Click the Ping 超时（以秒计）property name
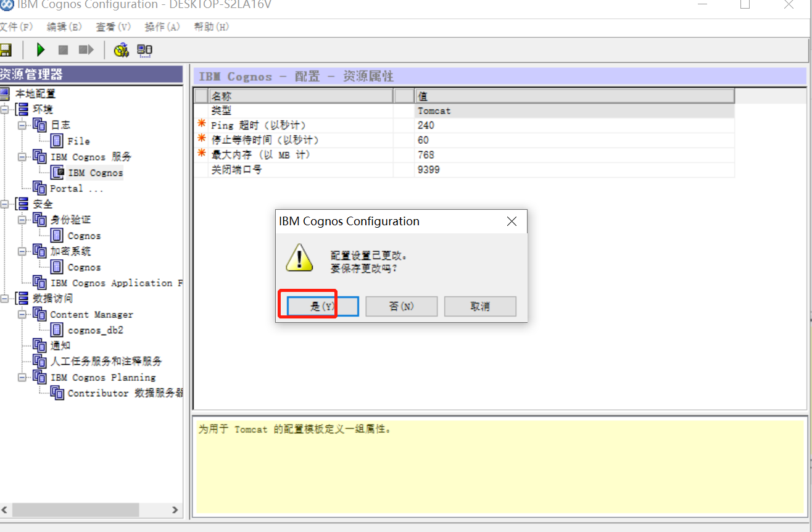The height and width of the screenshot is (532, 812). coord(259,125)
